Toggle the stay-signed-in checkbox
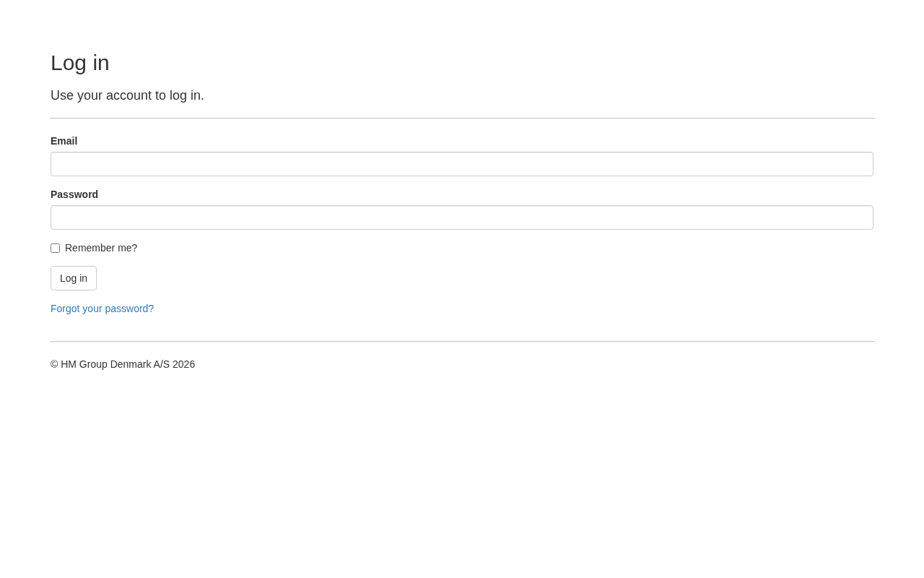The width and height of the screenshot is (924, 578). (56, 249)
